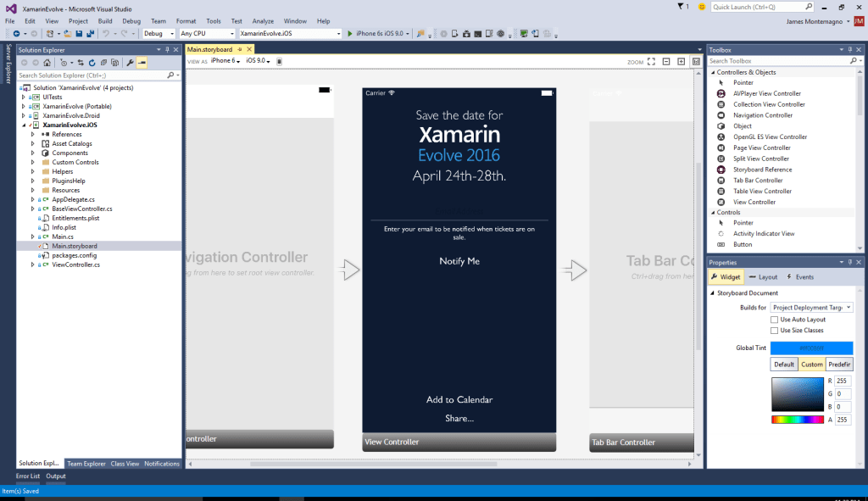
Task: Click the Home icon in Solution Explorer toolbar
Action: [47, 63]
